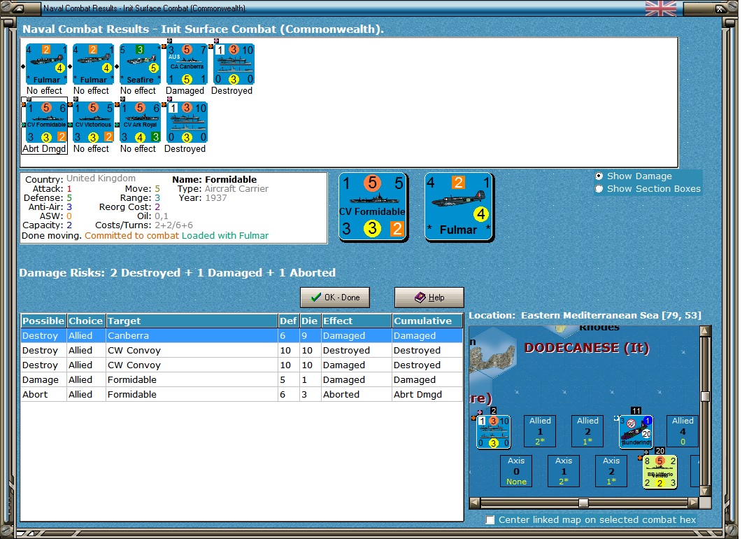Click the Axis 2 sea section box

(x=611, y=471)
